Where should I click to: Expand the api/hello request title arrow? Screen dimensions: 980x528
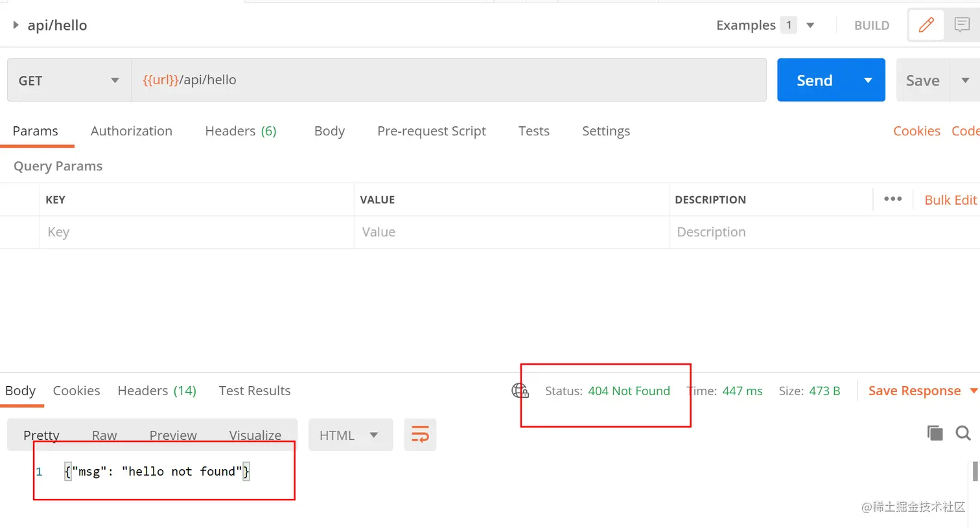point(16,25)
